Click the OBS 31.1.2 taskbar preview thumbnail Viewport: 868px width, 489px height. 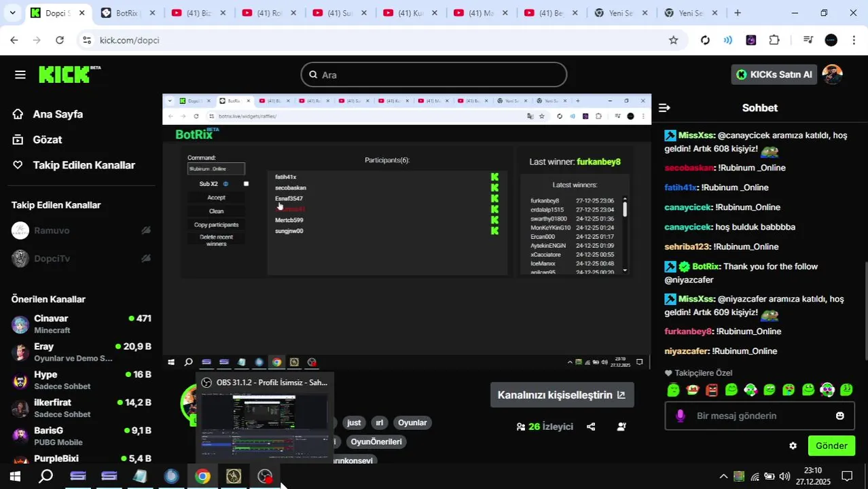pyautogui.click(x=264, y=419)
